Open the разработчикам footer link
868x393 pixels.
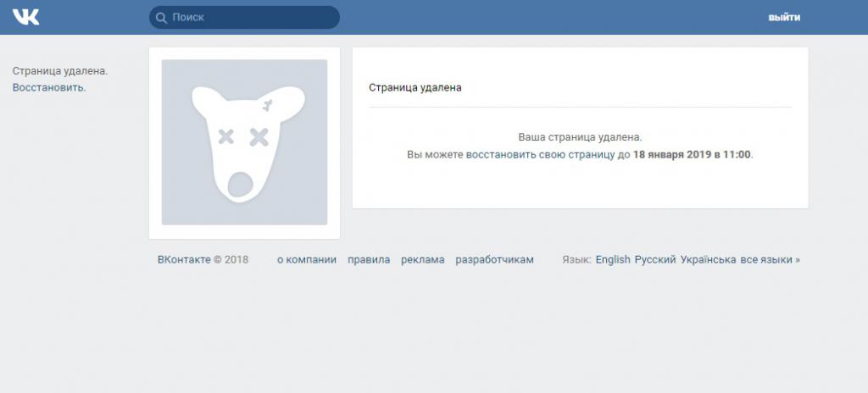pyautogui.click(x=494, y=260)
